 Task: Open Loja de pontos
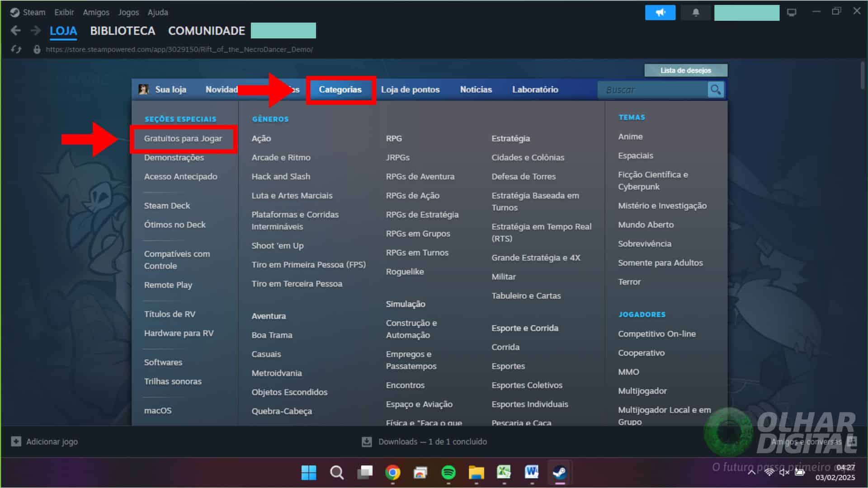pyautogui.click(x=410, y=89)
